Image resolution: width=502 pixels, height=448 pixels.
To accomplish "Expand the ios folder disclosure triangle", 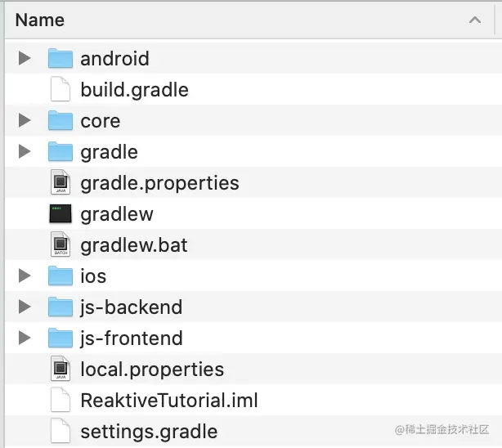I will [x=25, y=276].
